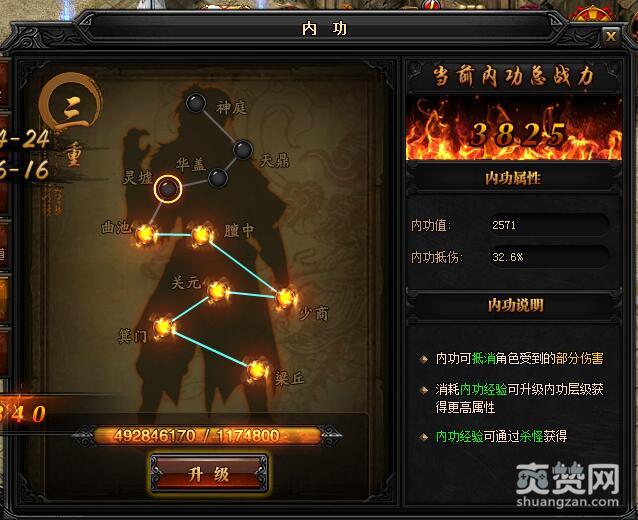Click the 箕门 glowing acupoint
Screen dimensions: 638x520
164,327
